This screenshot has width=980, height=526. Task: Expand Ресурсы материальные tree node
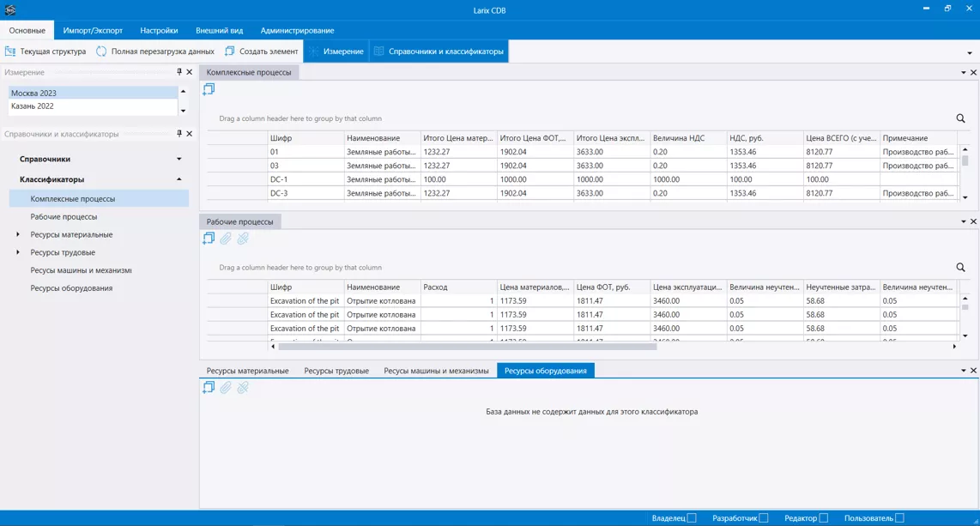pyautogui.click(x=18, y=234)
